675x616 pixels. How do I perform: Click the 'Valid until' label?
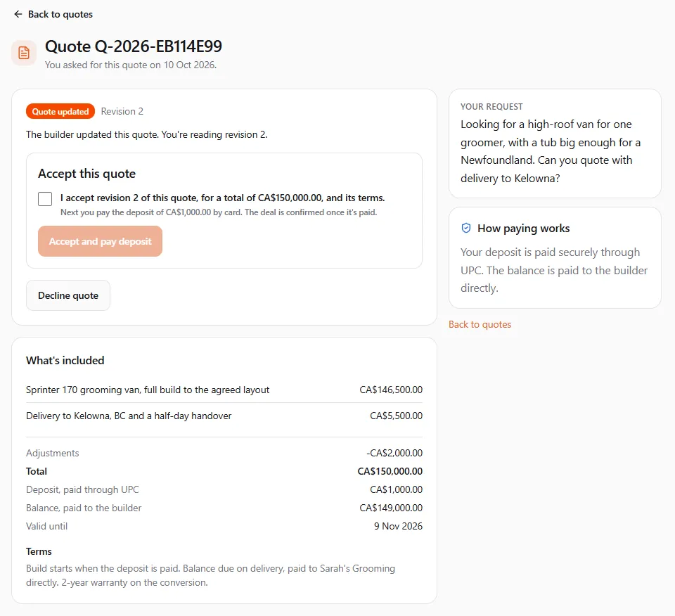pyautogui.click(x=47, y=527)
